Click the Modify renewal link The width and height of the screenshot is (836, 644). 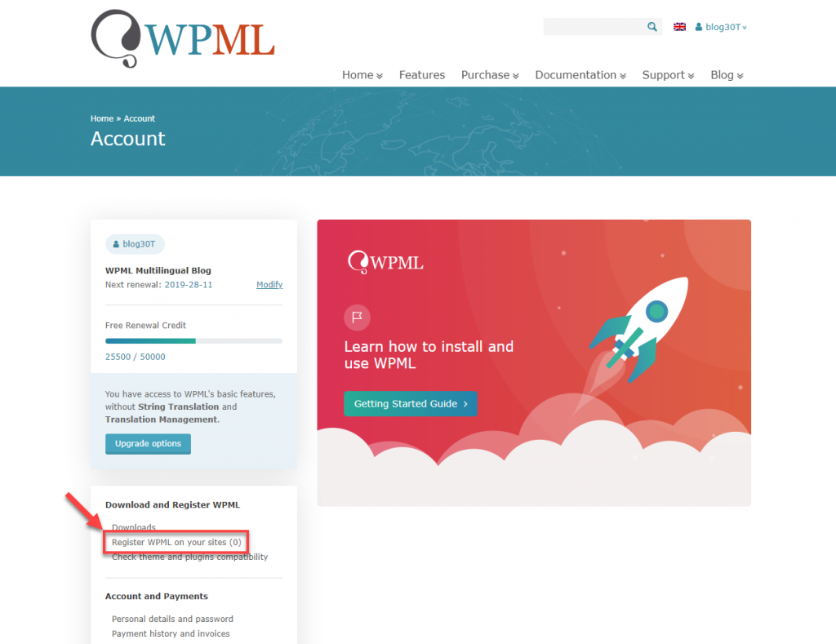click(x=269, y=285)
